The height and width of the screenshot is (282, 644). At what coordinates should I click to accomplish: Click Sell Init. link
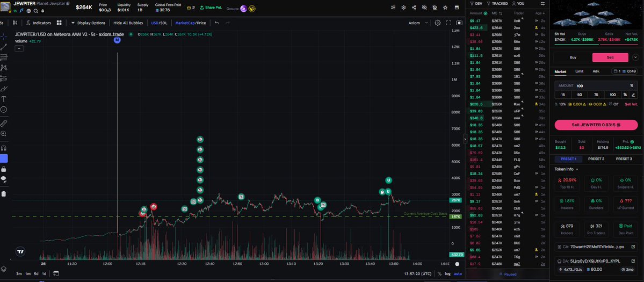pos(631,104)
